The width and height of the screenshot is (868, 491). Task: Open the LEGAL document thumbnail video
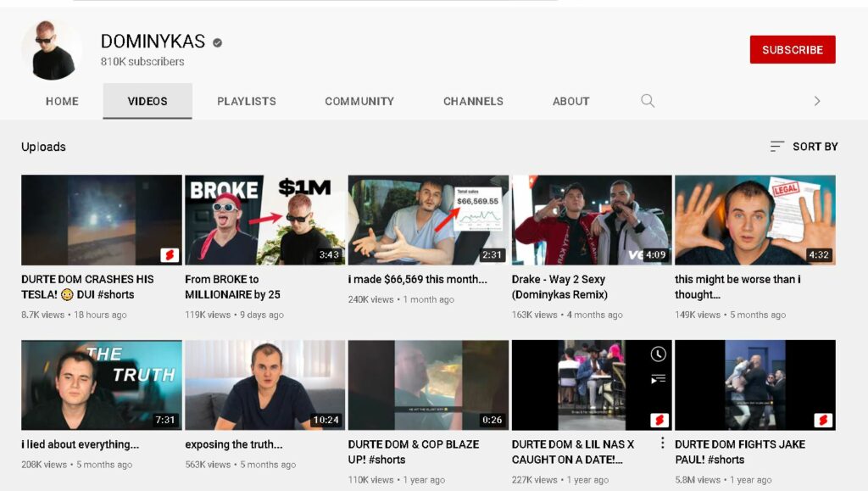coord(755,220)
